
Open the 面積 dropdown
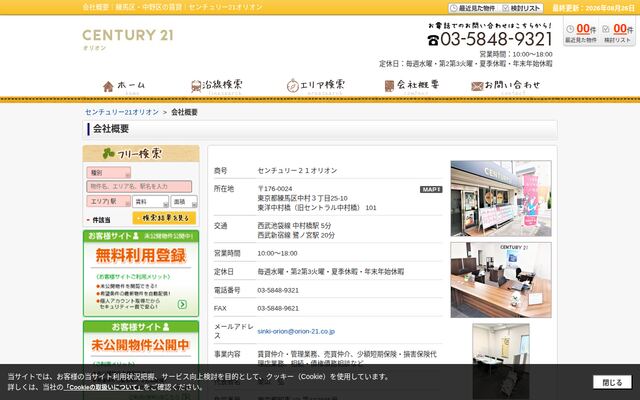184,202
